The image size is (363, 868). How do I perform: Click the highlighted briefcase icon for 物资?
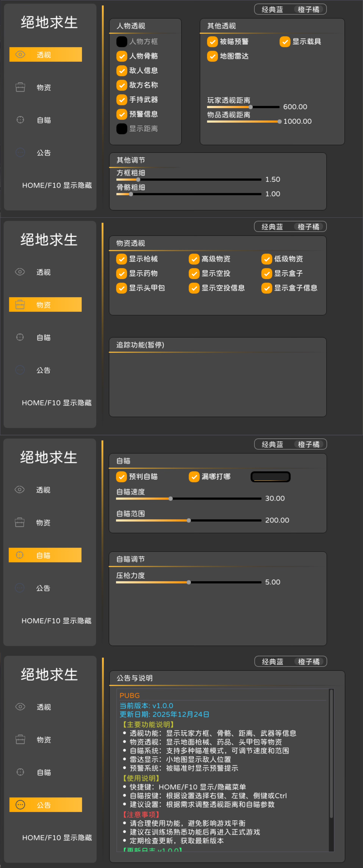[20, 305]
